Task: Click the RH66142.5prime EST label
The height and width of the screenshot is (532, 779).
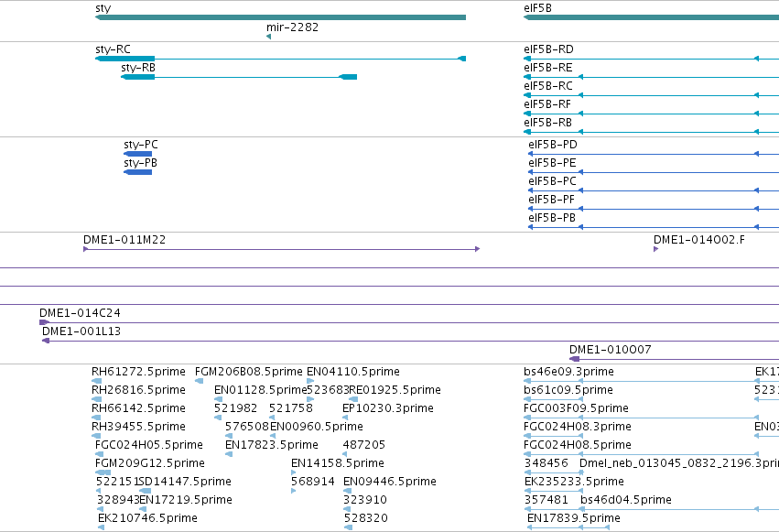Action: [138, 408]
